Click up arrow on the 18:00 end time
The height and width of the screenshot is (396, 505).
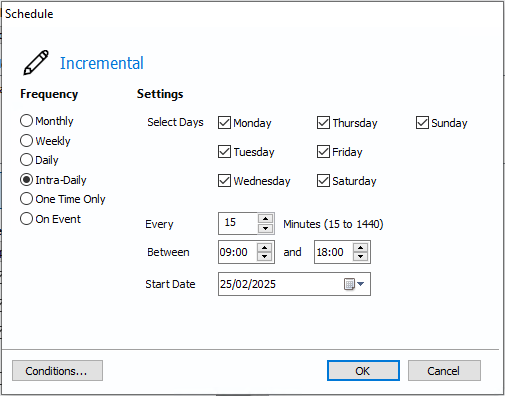361,247
